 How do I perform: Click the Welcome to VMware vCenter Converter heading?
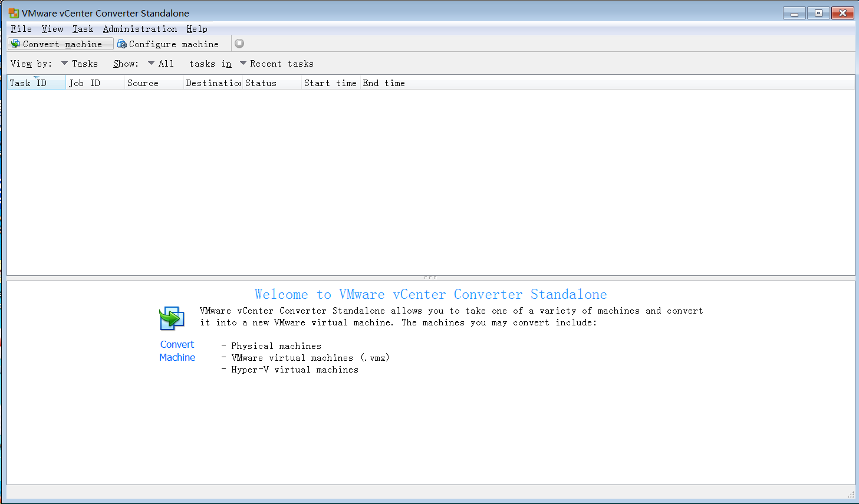[430, 294]
